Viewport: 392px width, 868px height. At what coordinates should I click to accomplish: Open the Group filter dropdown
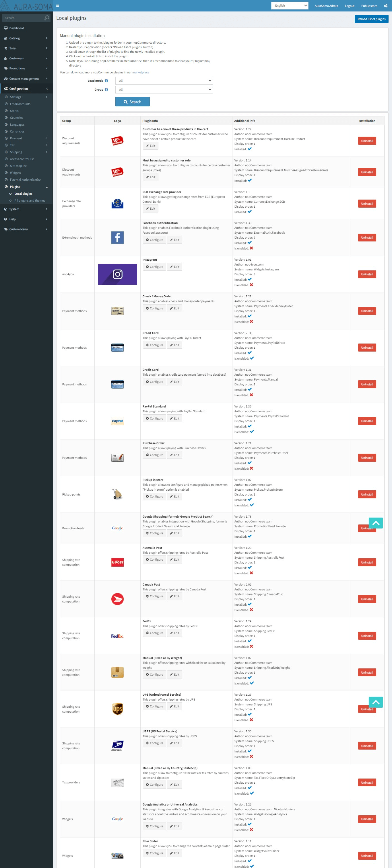point(164,90)
